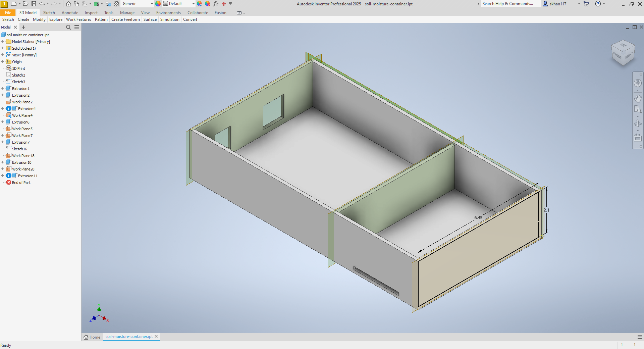Click the Save icon in quick access toolbar

(34, 4)
